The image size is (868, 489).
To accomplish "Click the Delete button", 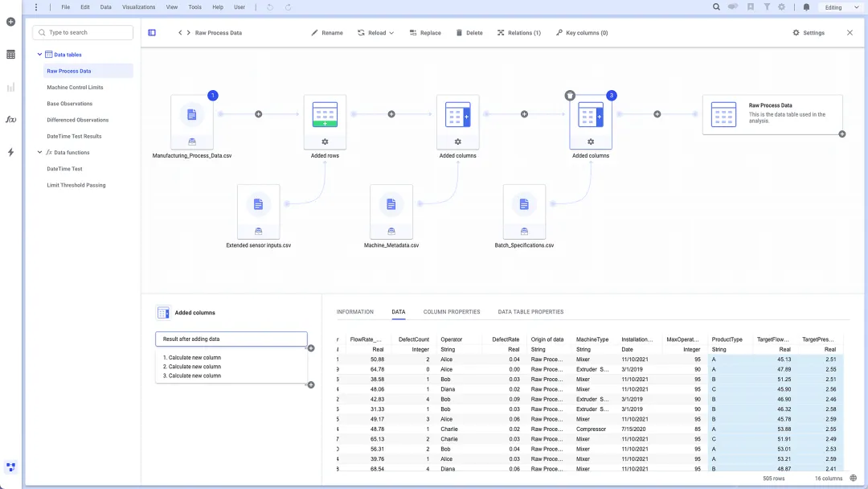I will (x=469, y=33).
